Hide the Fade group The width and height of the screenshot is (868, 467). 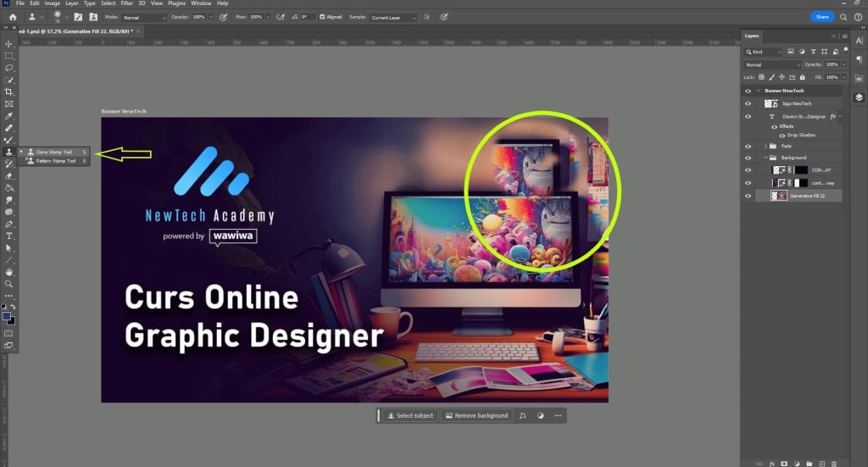[x=748, y=146]
